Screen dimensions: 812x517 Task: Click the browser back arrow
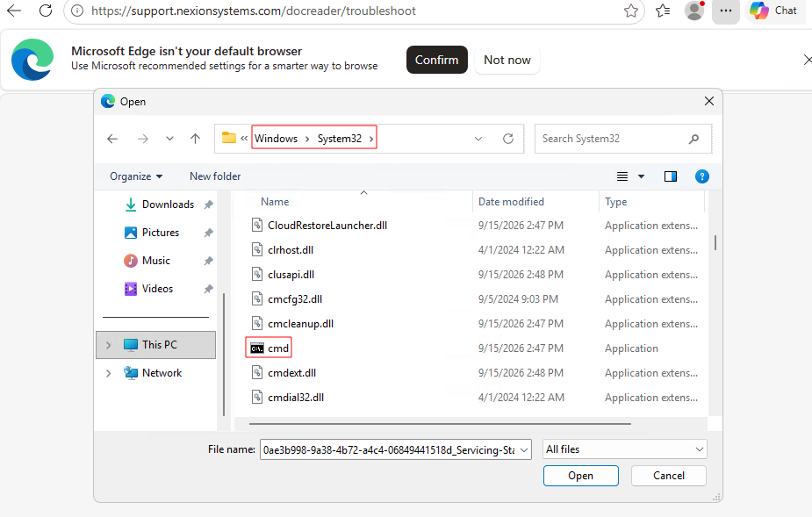[14, 11]
